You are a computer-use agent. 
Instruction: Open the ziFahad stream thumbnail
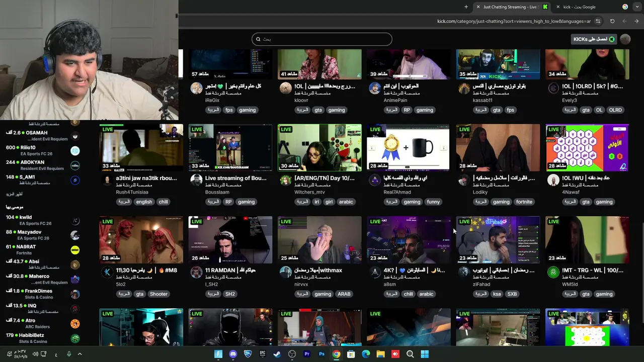pos(498,240)
